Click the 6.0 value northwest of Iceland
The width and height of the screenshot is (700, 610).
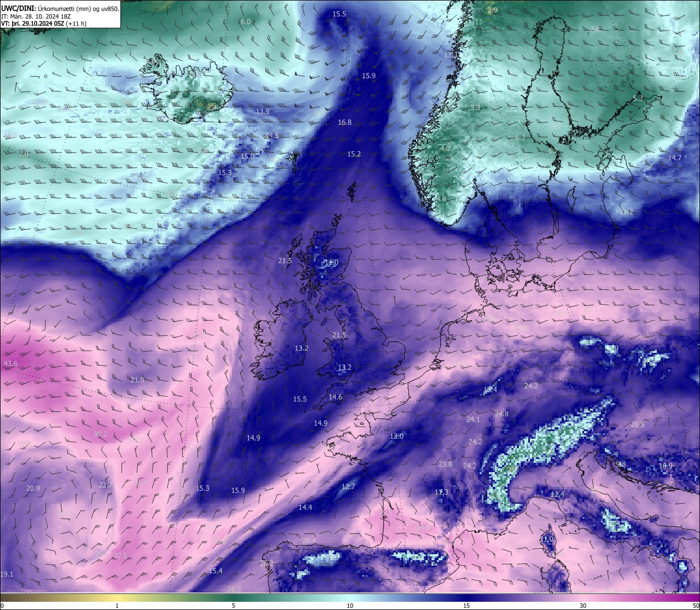246,22
